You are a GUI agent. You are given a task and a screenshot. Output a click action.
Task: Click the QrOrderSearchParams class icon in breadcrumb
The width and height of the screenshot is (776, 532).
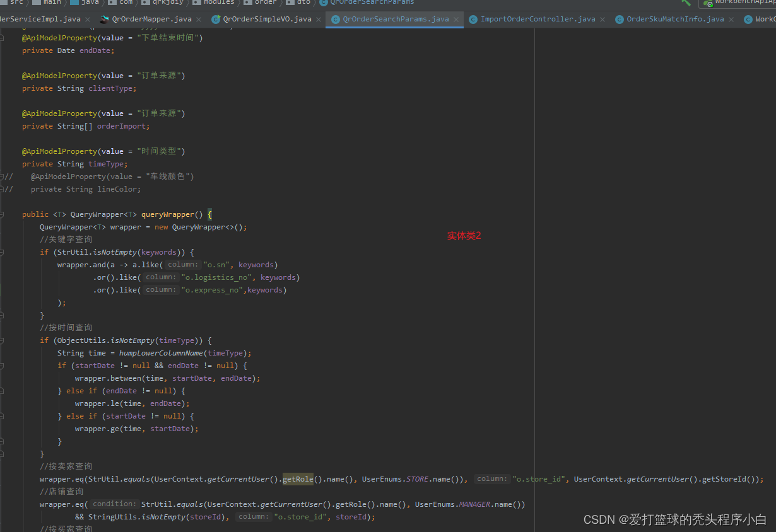pos(323,3)
